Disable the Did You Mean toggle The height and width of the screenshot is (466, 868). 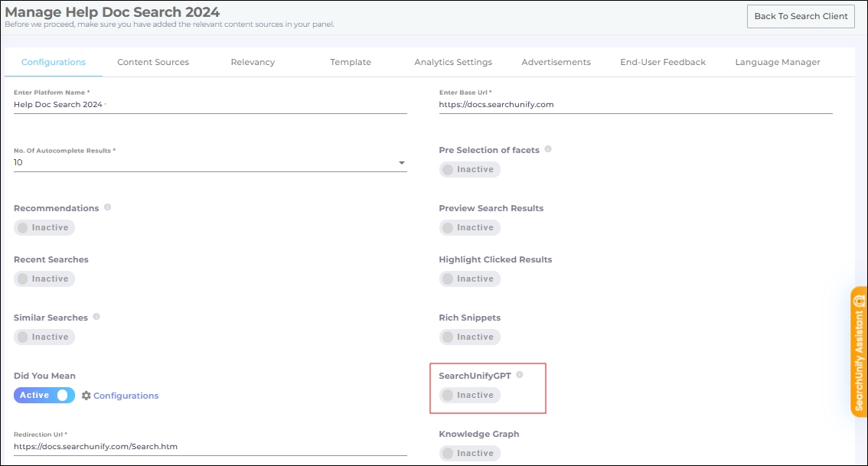point(44,396)
